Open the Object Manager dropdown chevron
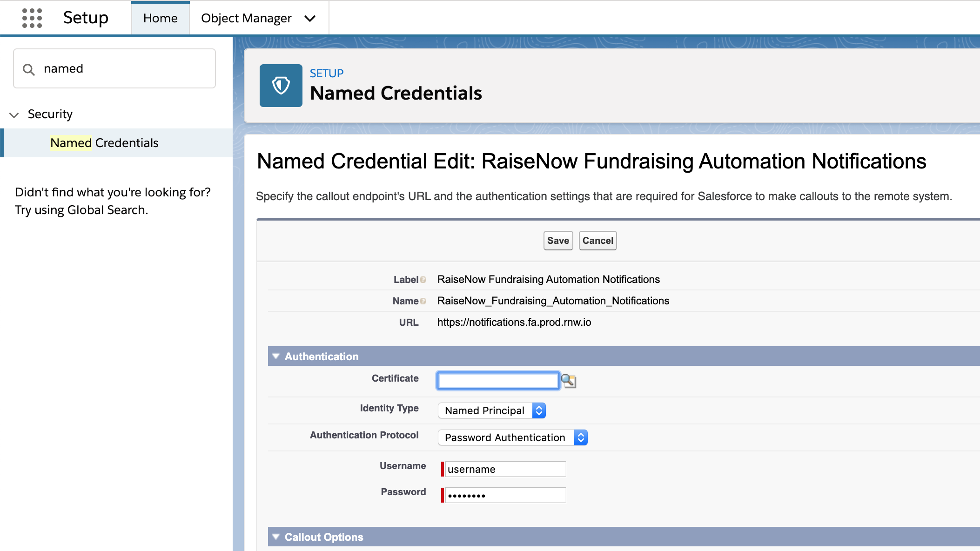The image size is (980, 551). 310,19
